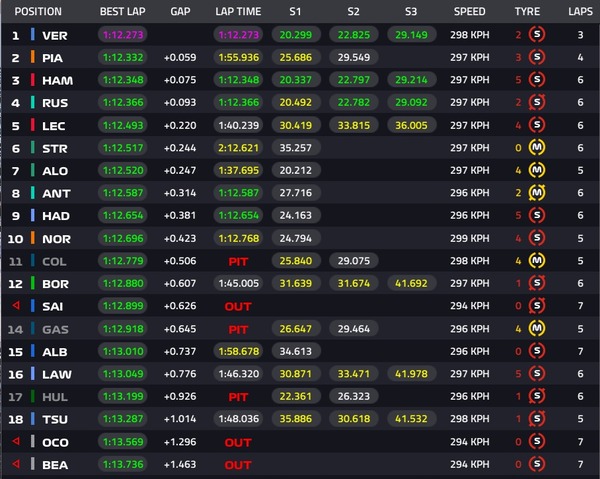Viewport: 600px width, 479px height.
Task: Click the red arrow beside BEA
Action: pyautogui.click(x=14, y=464)
